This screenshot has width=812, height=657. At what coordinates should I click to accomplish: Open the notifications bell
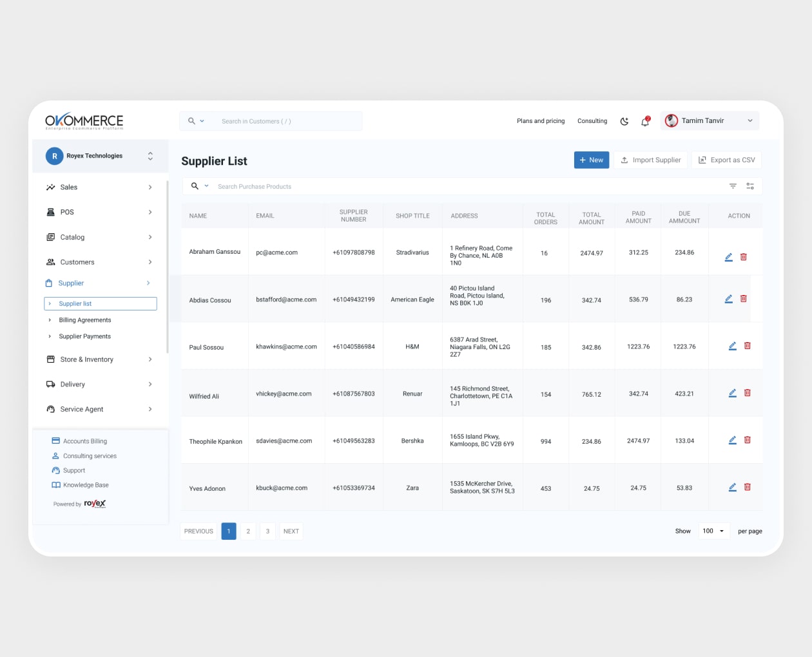tap(645, 121)
